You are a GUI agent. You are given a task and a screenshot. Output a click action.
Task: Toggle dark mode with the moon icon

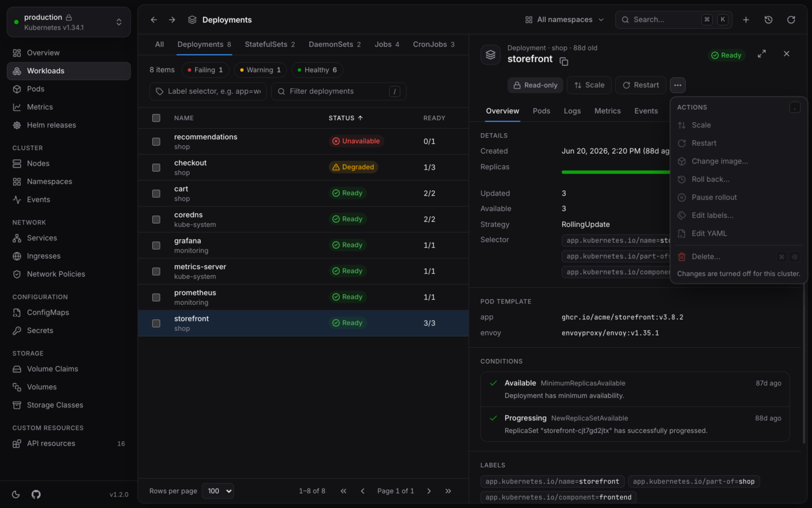16,494
